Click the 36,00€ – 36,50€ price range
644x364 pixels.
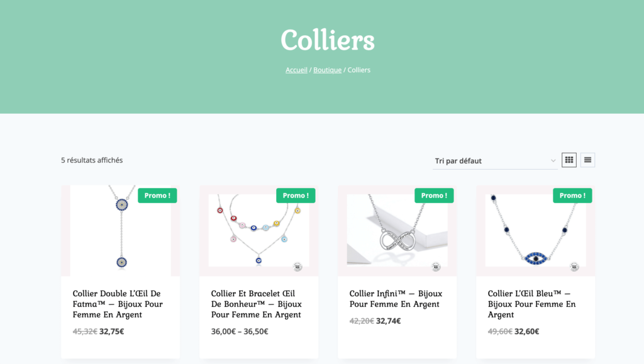[240, 331]
